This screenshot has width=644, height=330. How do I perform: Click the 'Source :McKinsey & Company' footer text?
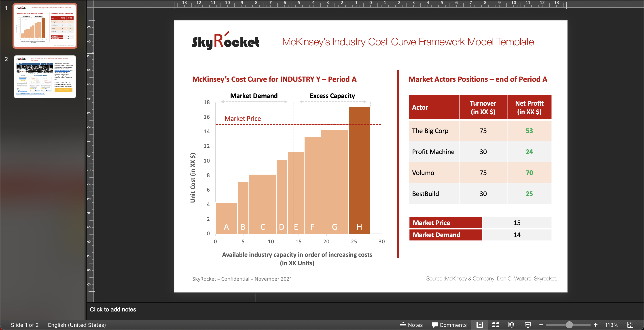pyautogui.click(x=491, y=278)
